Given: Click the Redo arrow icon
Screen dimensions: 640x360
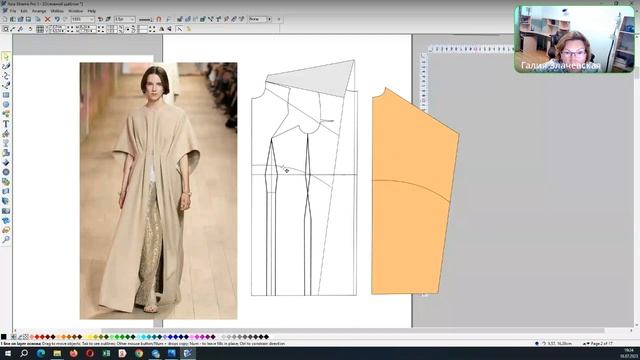Looking at the screenshot, I should pos(65,19).
